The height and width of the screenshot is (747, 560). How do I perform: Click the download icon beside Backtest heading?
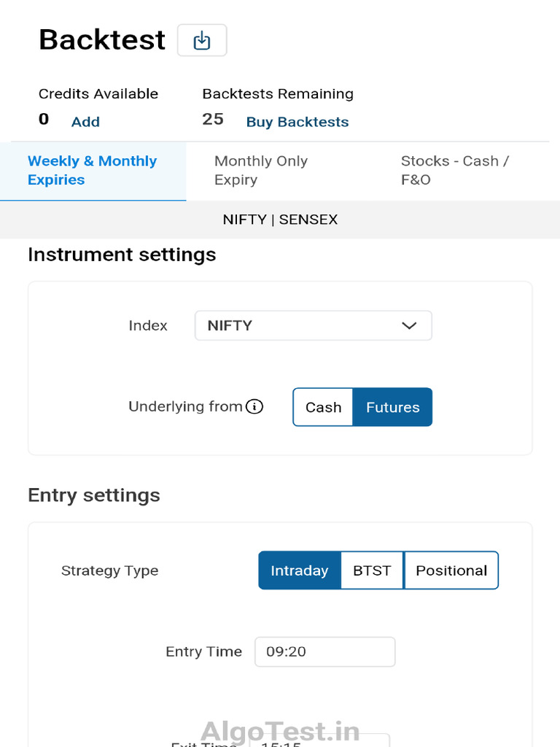click(202, 41)
